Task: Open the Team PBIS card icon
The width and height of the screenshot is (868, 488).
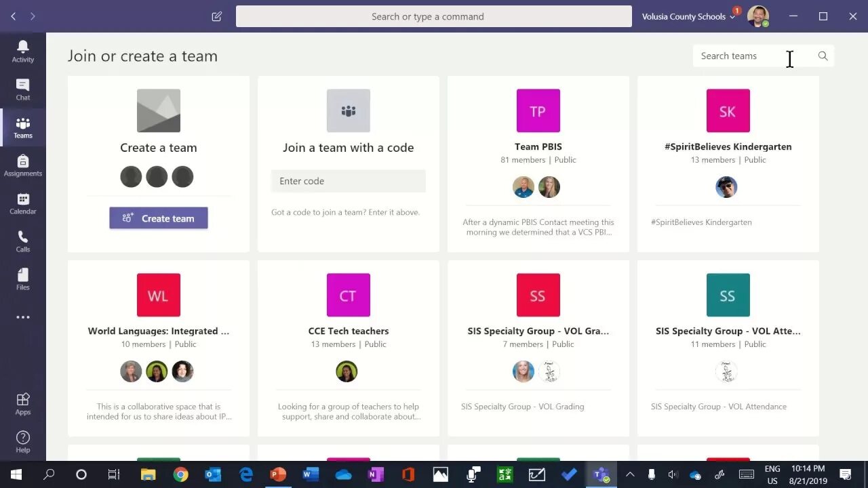Action: click(538, 110)
